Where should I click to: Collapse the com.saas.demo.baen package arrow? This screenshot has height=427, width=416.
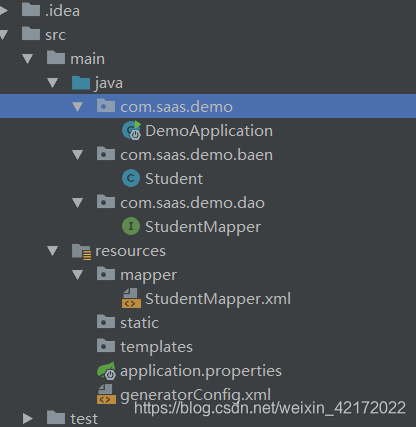(x=78, y=155)
